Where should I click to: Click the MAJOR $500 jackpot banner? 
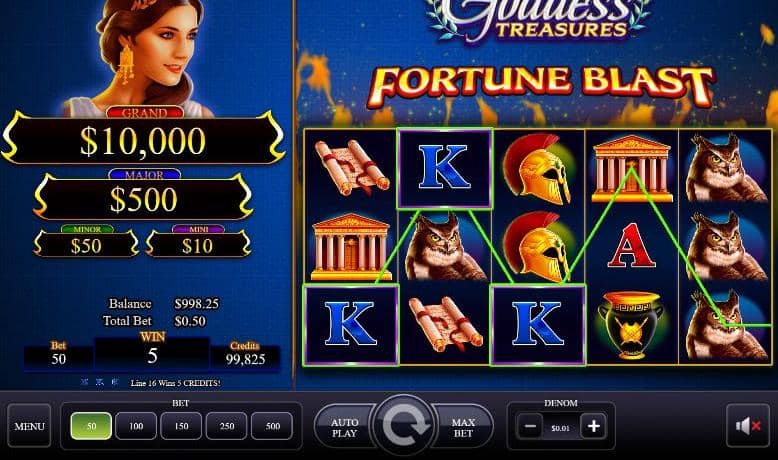tap(143, 197)
